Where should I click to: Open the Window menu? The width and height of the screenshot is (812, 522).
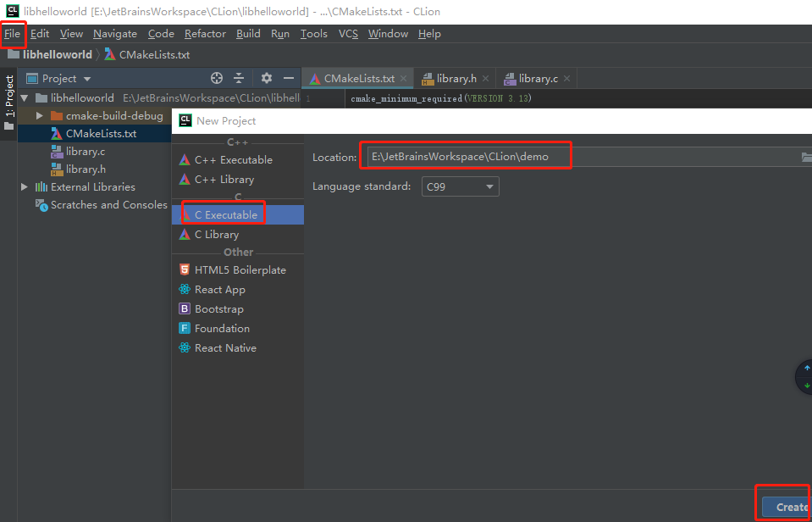388,34
